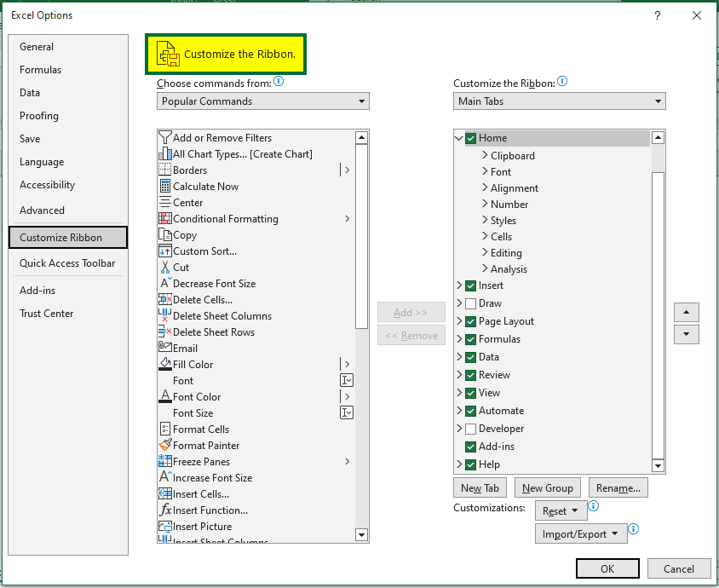Open the Popular Commands dropdown
Screen dimensions: 719x588
[262, 101]
